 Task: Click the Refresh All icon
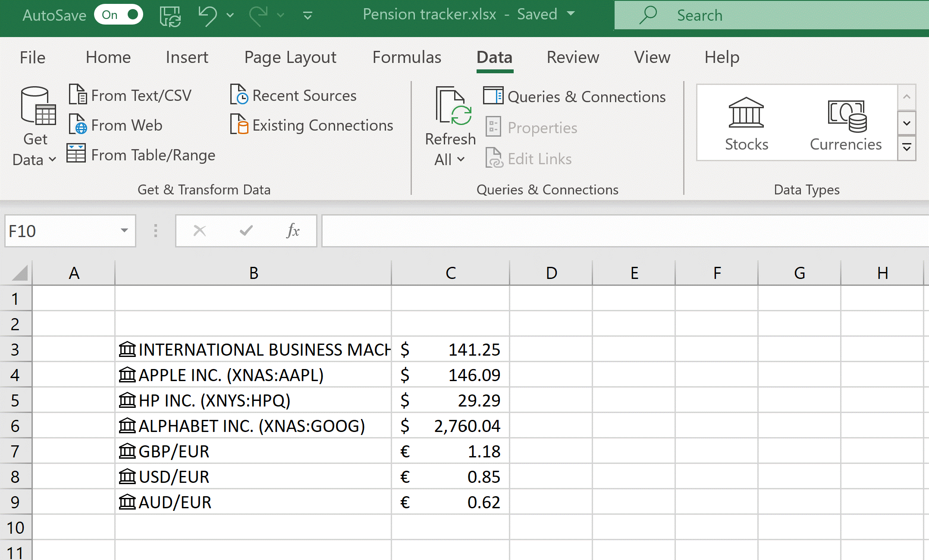coord(453,106)
